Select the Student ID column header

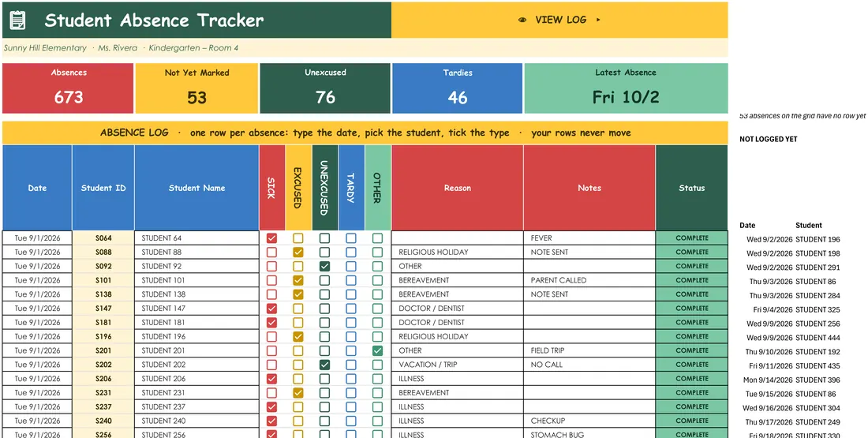103,188
